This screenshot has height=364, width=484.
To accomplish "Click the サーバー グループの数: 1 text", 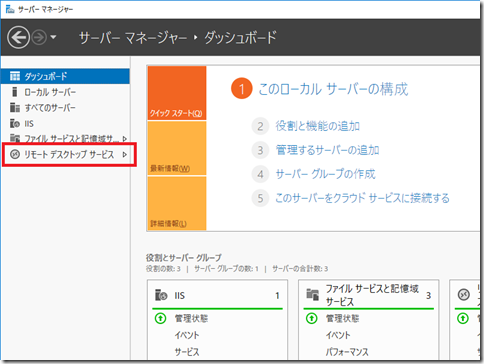I will tap(226, 269).
